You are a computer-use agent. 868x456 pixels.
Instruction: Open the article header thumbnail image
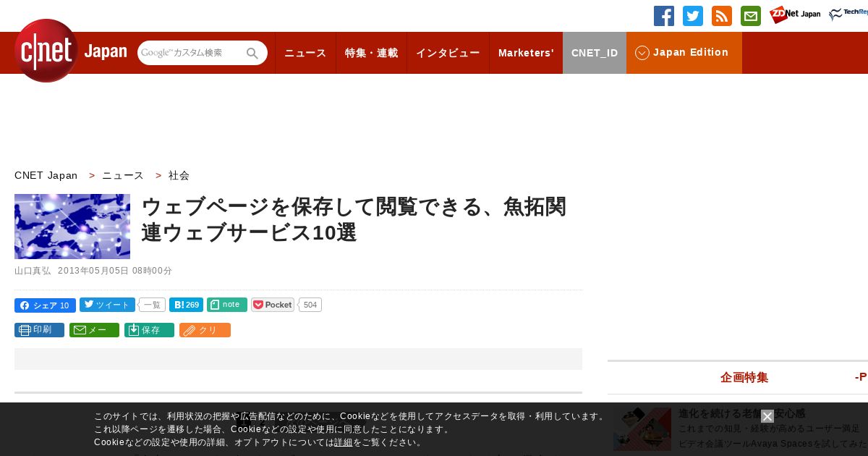pyautogui.click(x=72, y=227)
